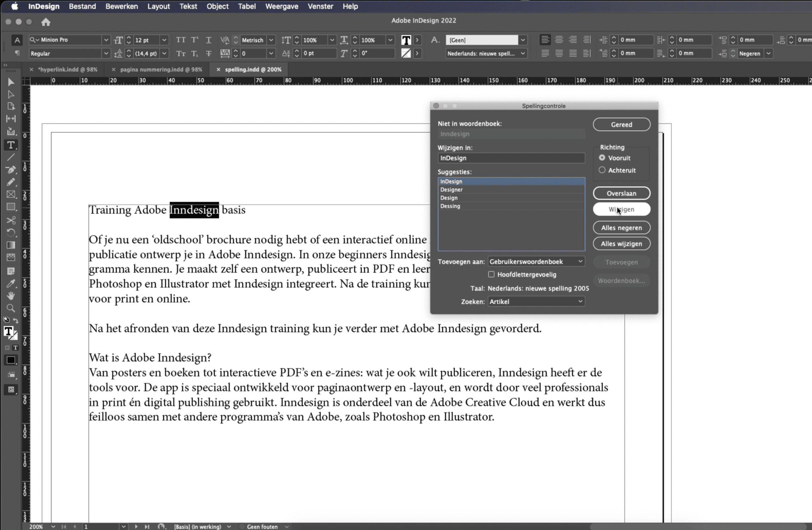
Task: Go to next page arrow
Action: (136, 526)
